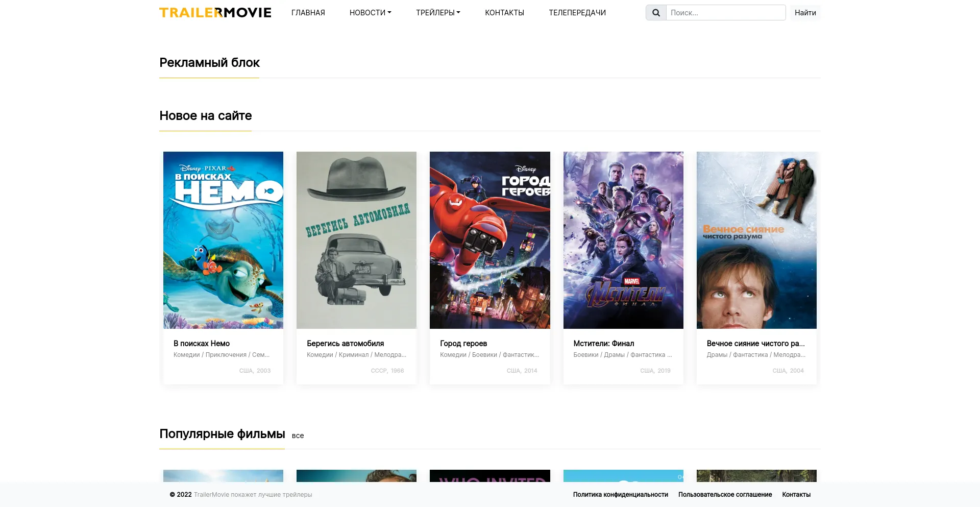Click genres Драмы / Фантастика / Мелодра...
The image size is (980, 507).
(756, 355)
